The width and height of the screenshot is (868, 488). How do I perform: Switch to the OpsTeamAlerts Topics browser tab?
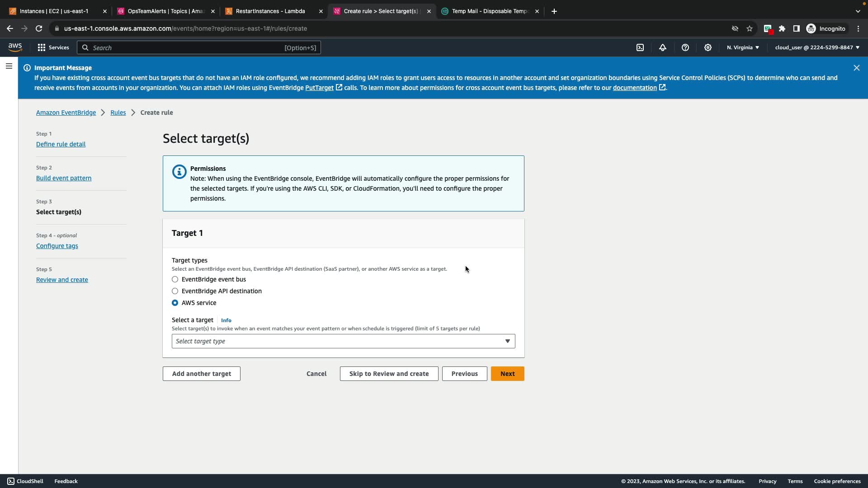coord(165,11)
